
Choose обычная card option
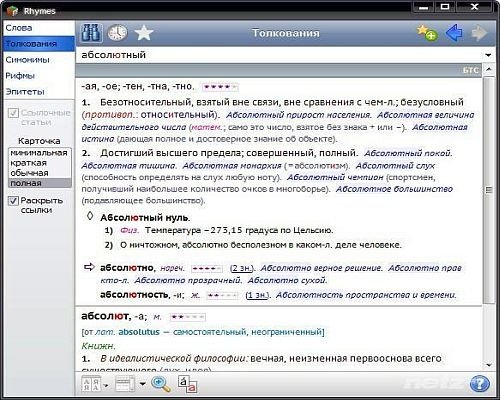click(40, 173)
